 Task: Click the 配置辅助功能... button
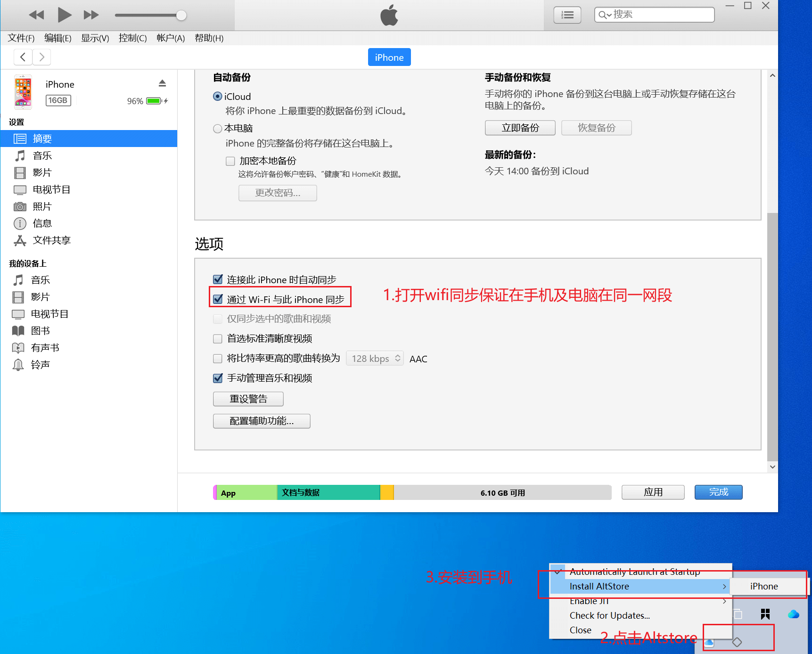[262, 421]
